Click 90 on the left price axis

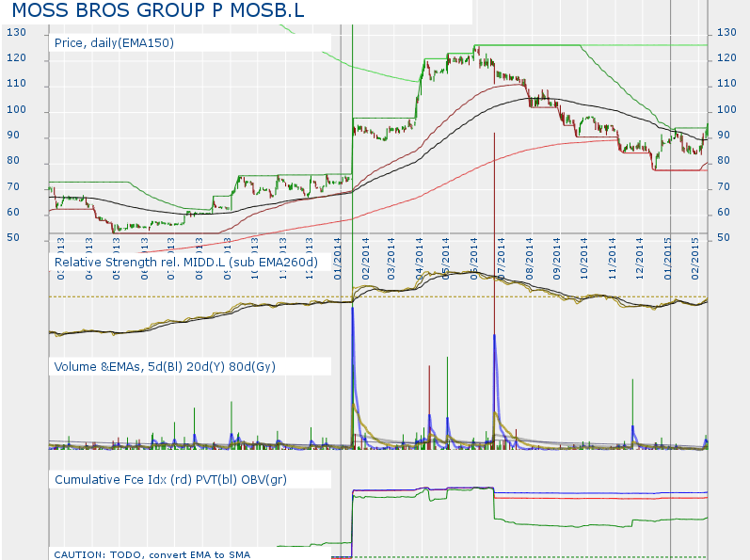pos(13,136)
